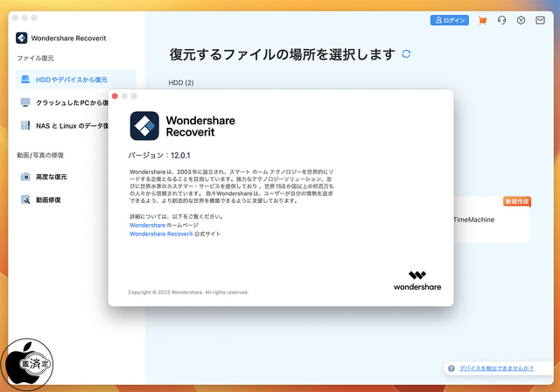The width and height of the screenshot is (560, 392).
Task: Click the HDD drive icon in the sidebar
Action: point(25,80)
